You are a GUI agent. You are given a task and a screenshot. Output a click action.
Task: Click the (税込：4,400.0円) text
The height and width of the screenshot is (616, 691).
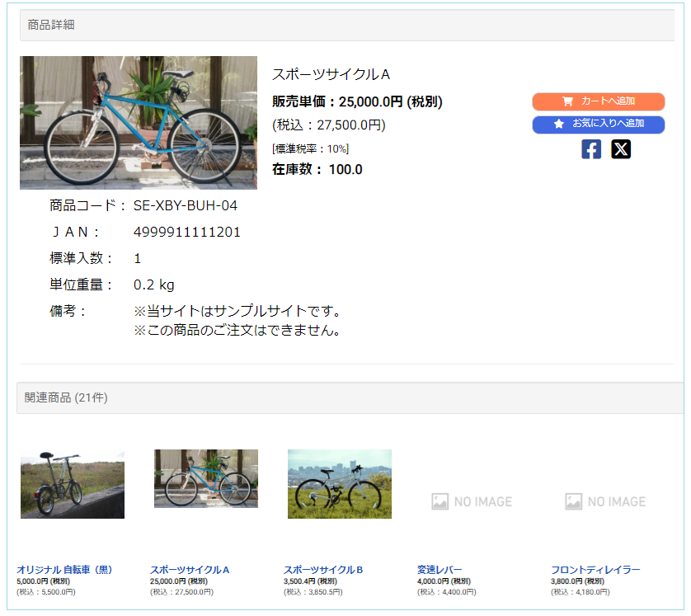(446, 592)
